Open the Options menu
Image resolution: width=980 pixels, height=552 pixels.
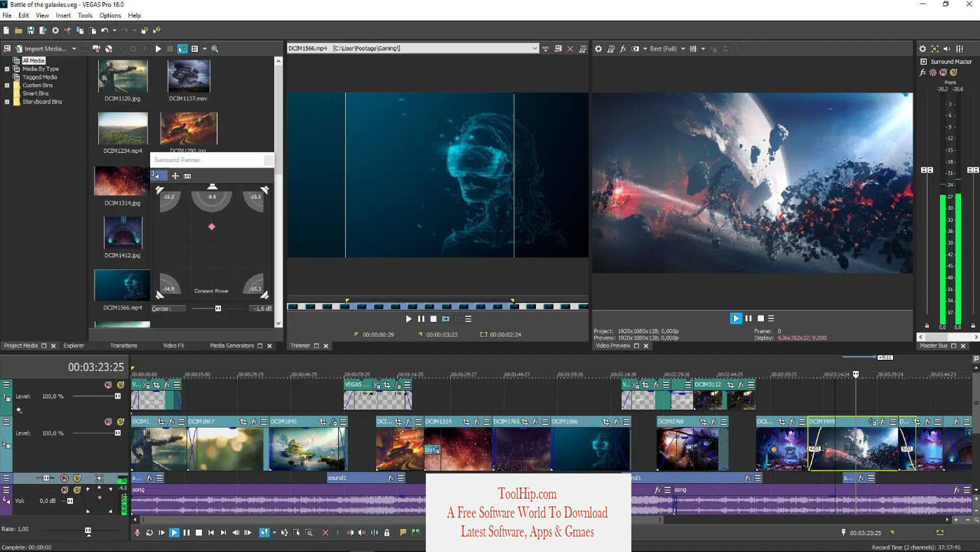(110, 15)
